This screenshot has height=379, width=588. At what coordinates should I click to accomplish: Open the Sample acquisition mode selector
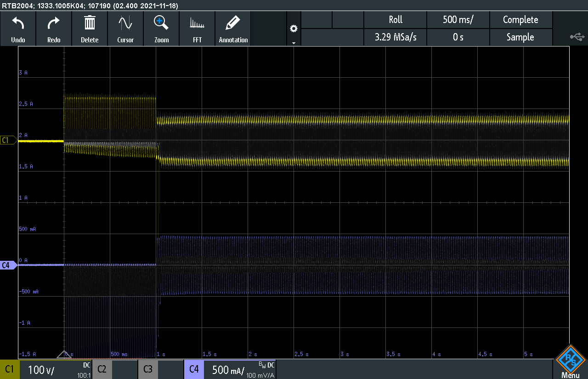(x=521, y=37)
